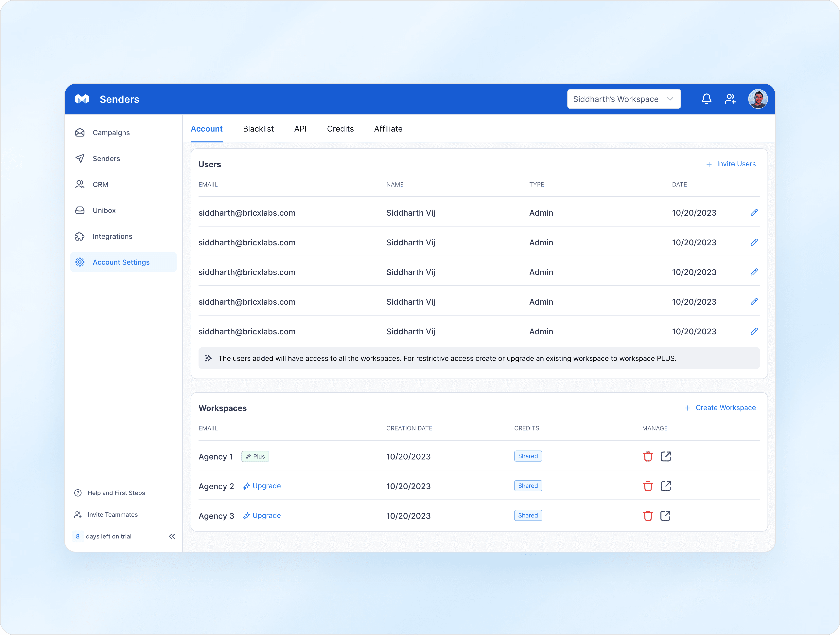This screenshot has height=635, width=840.
Task: Click Create Workspace link
Action: click(x=720, y=408)
